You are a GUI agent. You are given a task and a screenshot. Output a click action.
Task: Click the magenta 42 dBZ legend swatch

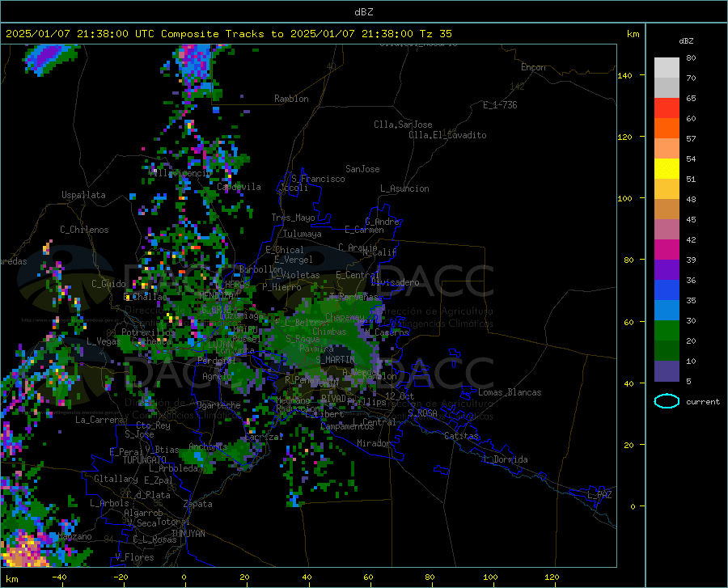pos(667,250)
